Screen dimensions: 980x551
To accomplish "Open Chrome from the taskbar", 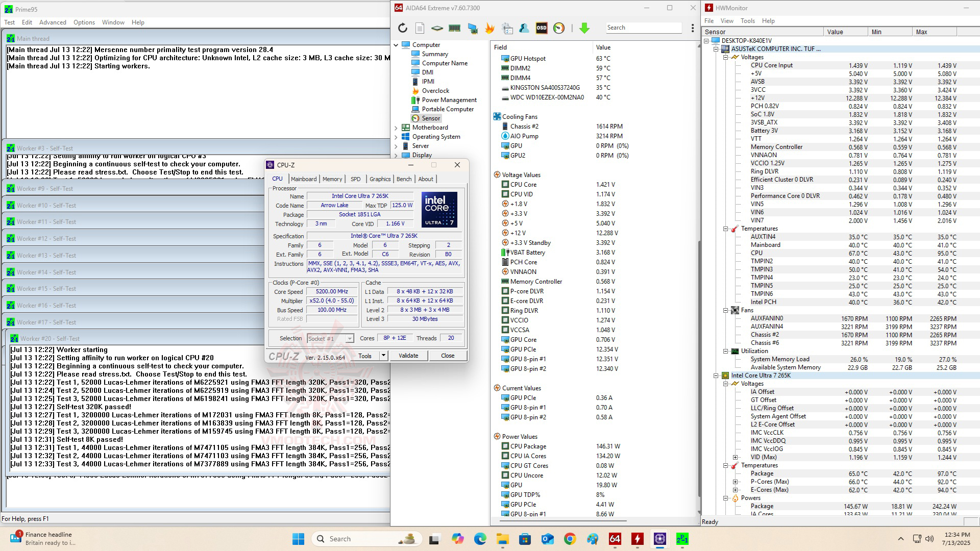I will pyautogui.click(x=570, y=539).
